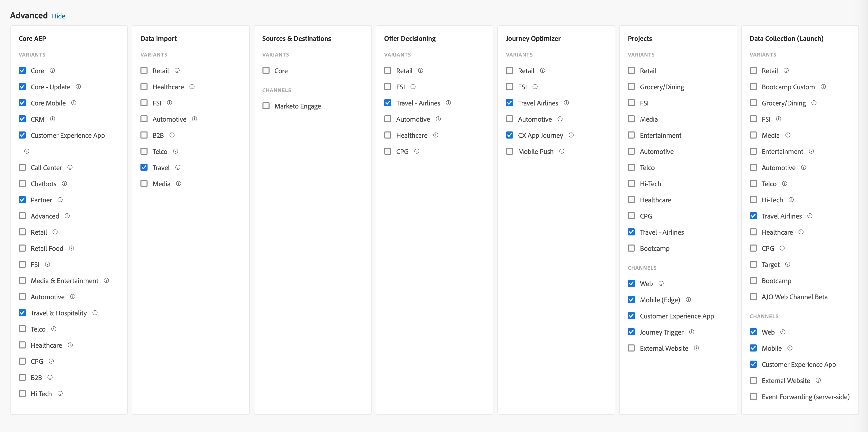Image resolution: width=868 pixels, height=432 pixels.
Task: Uncheck CX App Journey checkbox
Action: click(x=510, y=135)
